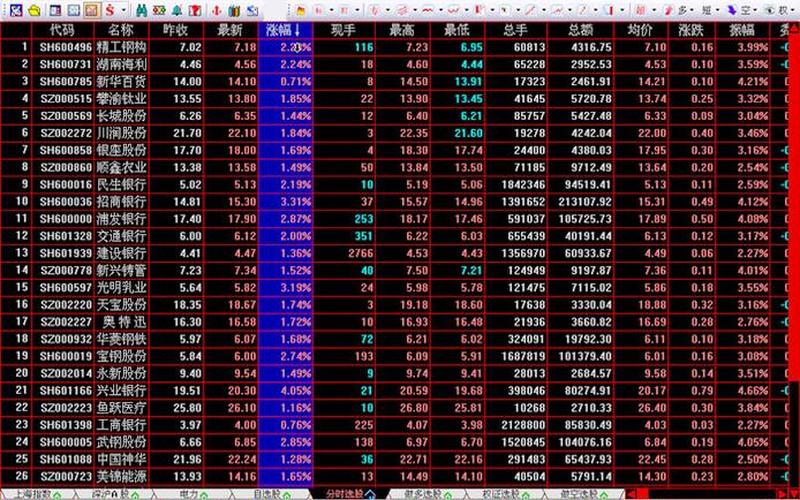The width and height of the screenshot is (800, 500).
Task: Select stock code SH601166
Action: click(x=65, y=391)
